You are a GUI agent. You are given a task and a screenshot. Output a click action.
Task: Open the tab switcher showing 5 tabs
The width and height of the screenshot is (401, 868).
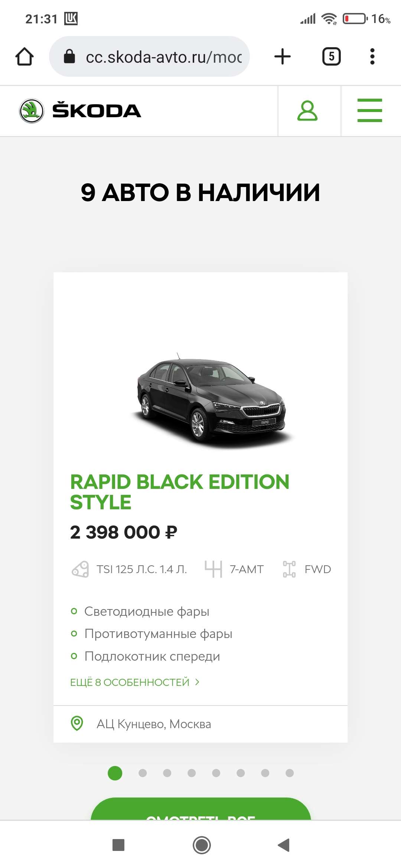(331, 57)
